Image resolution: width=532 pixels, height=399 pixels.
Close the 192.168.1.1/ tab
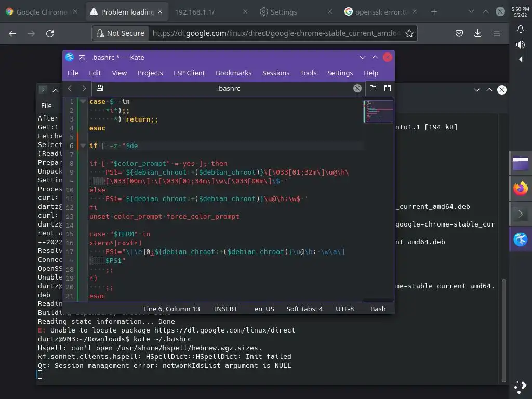click(245, 12)
